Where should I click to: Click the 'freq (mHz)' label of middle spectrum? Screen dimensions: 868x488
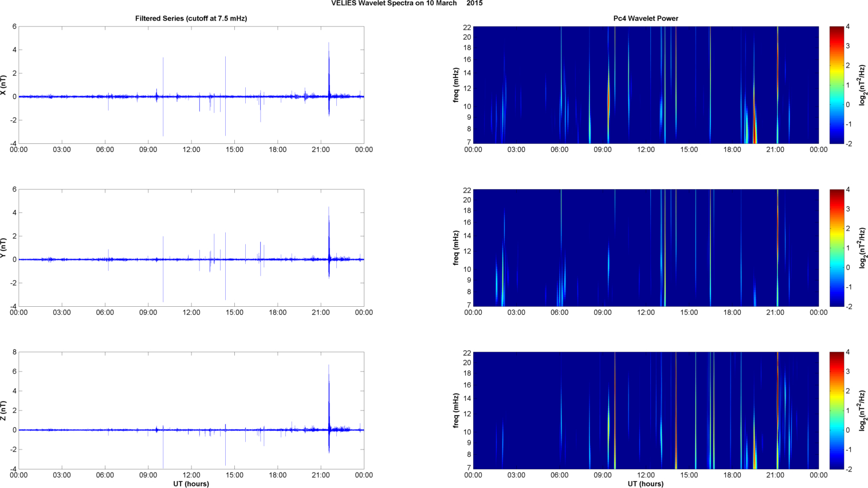pos(456,248)
